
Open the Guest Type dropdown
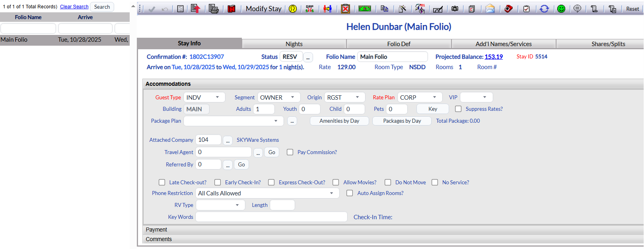[x=204, y=97]
